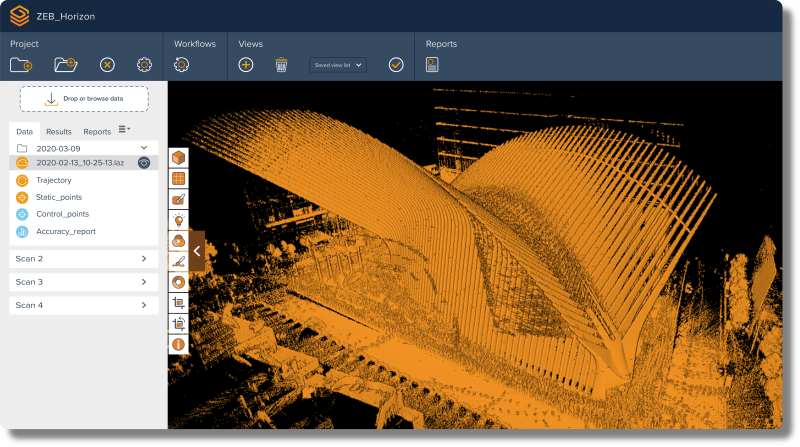Image resolution: width=800 pixels, height=447 pixels.
Task: Click the Drop or browse data button
Action: (x=84, y=99)
